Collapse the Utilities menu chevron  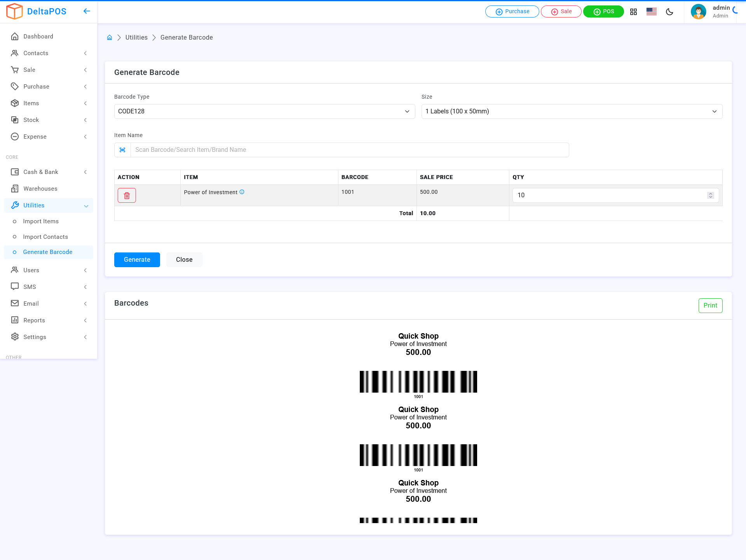point(86,206)
